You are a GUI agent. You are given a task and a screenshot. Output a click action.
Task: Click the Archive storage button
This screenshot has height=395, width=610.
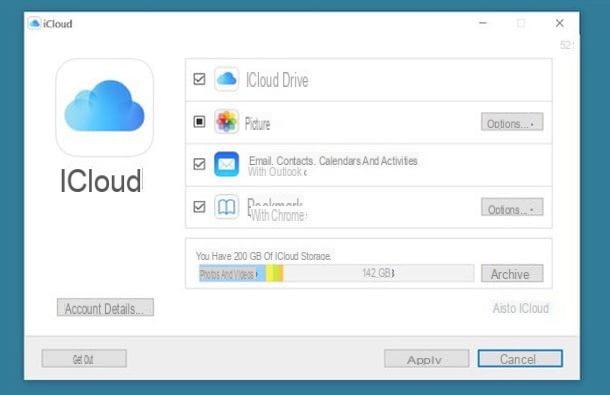click(512, 274)
